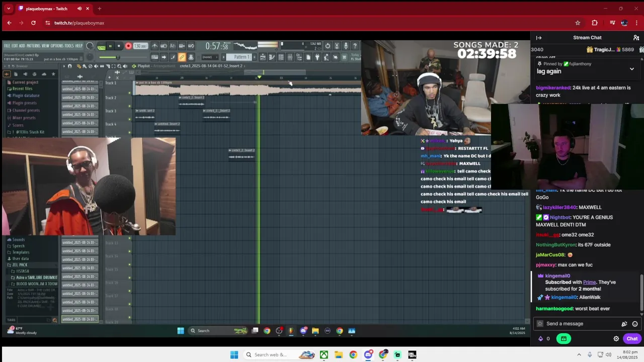Click the 130 tempo display
This screenshot has width=644, height=362.
tap(140, 46)
